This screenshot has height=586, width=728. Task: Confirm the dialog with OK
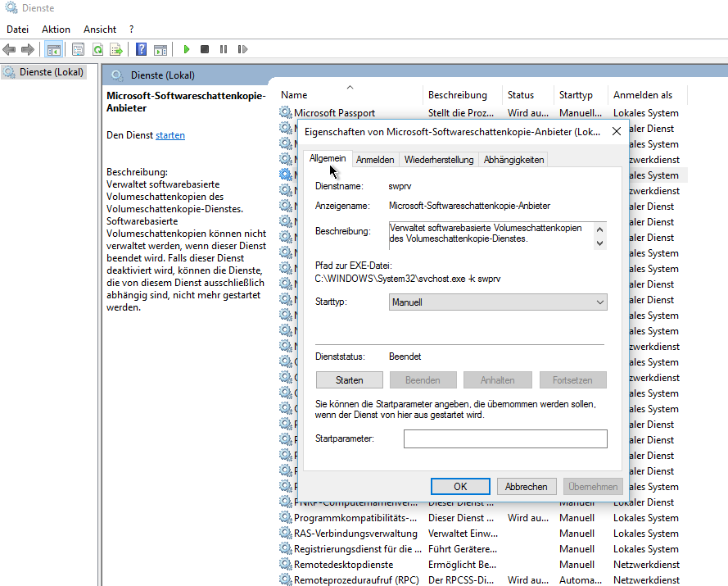(x=460, y=487)
